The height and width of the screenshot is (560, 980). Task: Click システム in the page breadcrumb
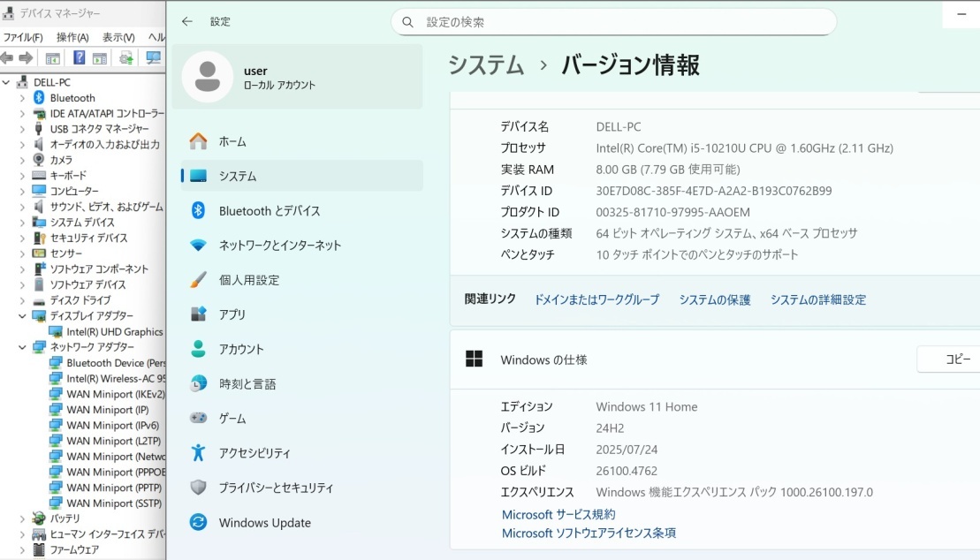coord(486,65)
